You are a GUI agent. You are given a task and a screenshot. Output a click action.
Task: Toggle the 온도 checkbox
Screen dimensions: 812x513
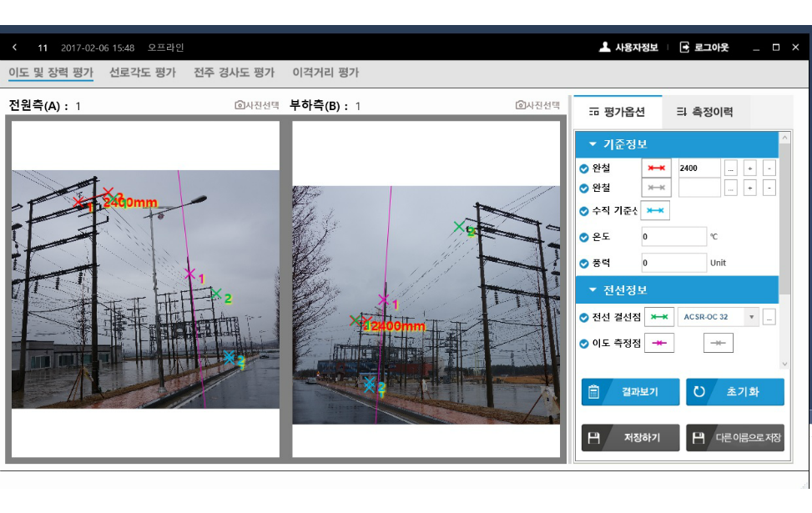click(x=583, y=237)
